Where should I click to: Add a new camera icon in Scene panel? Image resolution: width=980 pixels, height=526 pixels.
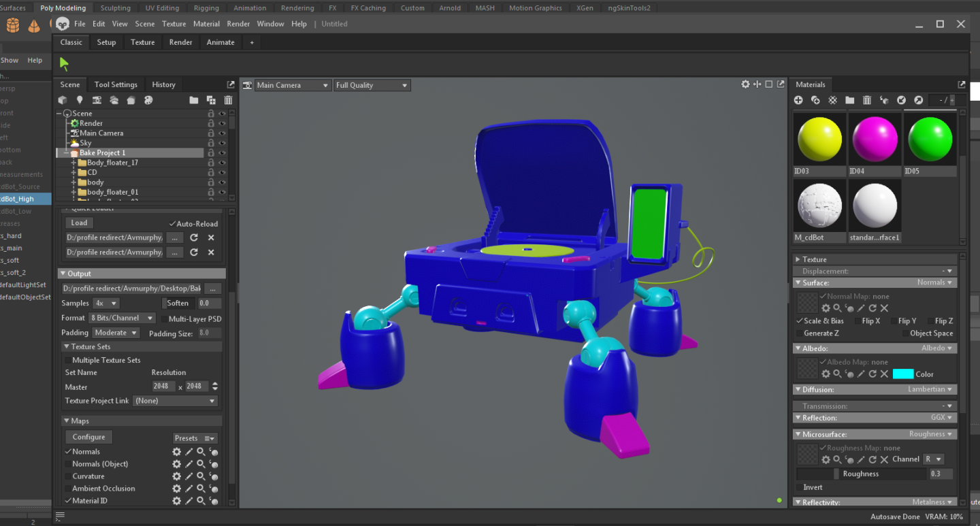point(97,100)
